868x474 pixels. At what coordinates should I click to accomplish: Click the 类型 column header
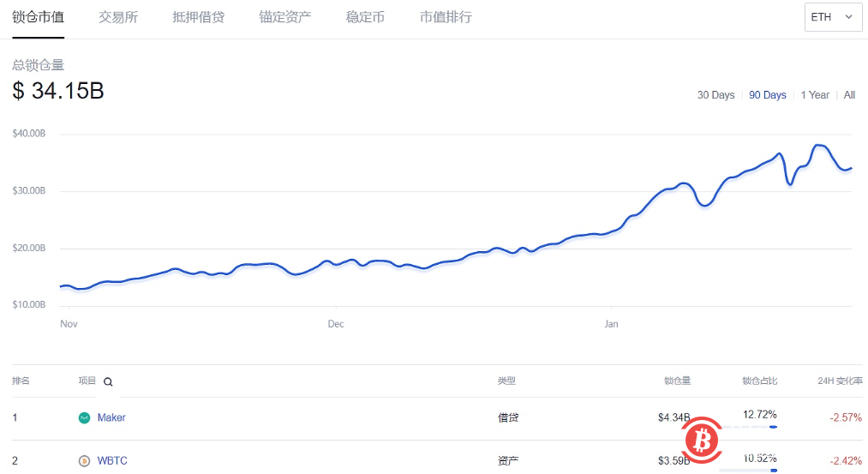(x=506, y=381)
